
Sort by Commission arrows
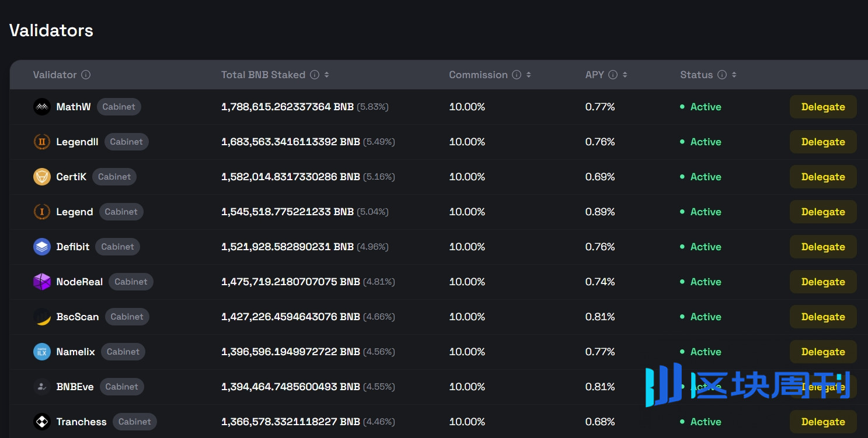[x=529, y=75]
